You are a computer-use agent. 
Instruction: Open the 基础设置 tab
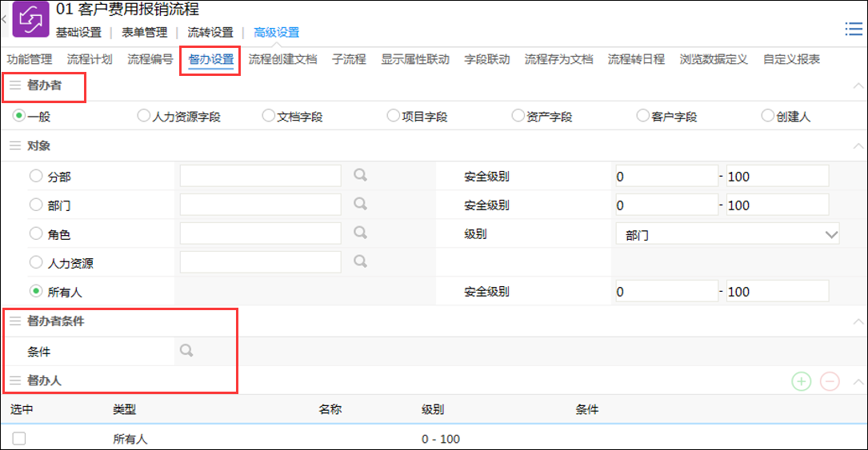(78, 33)
